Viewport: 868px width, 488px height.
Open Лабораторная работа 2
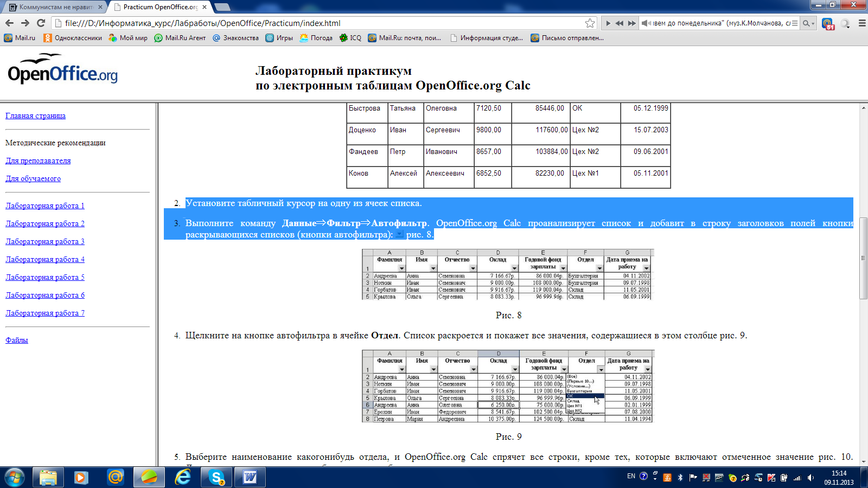45,223
